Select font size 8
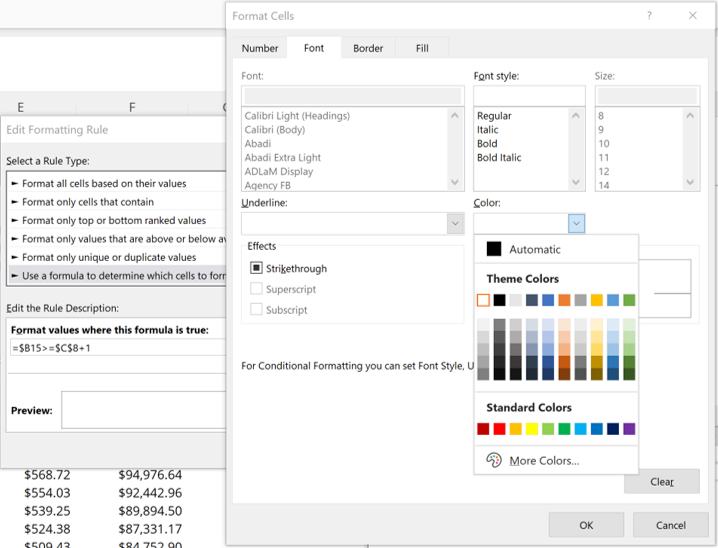 point(601,116)
